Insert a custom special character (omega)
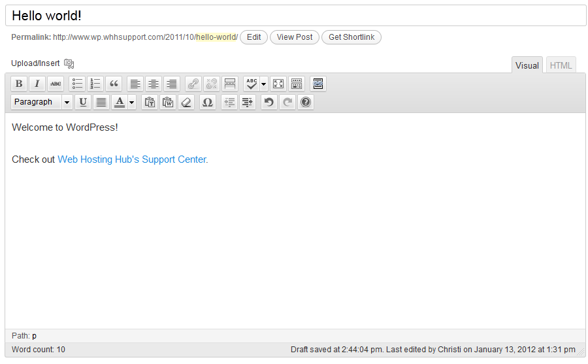Image resolution: width=588 pixels, height=364 pixels. tap(208, 102)
